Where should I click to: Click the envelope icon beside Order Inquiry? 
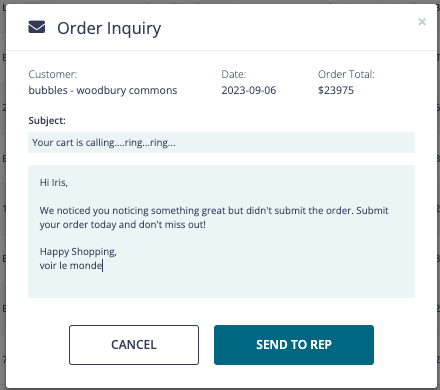[37, 27]
